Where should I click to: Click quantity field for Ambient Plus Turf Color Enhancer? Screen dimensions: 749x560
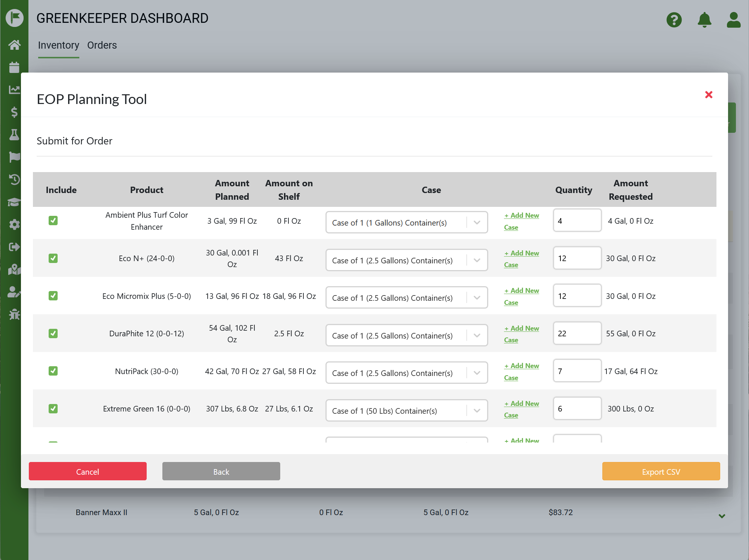coord(577,221)
